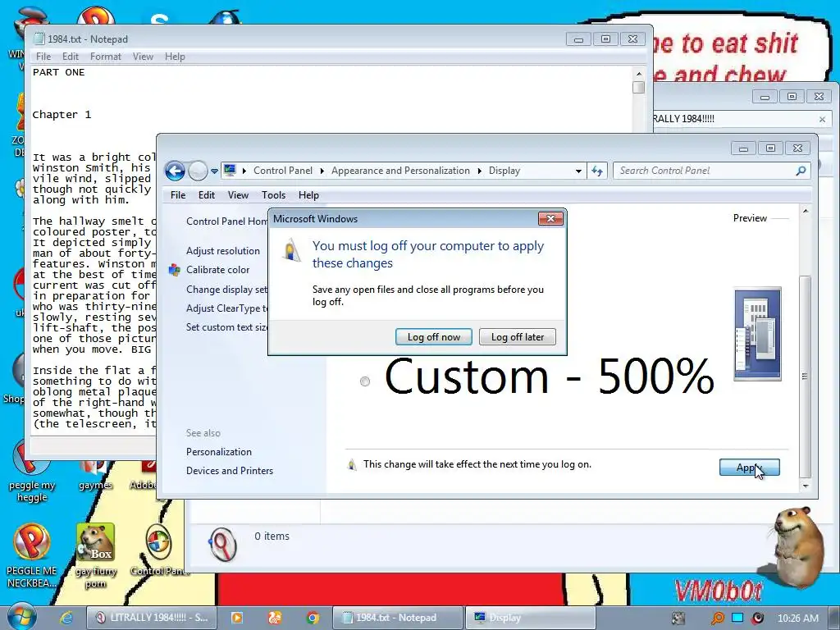Open Control Panel desktop shortcut
This screenshot has width=840, height=630.
click(x=160, y=551)
